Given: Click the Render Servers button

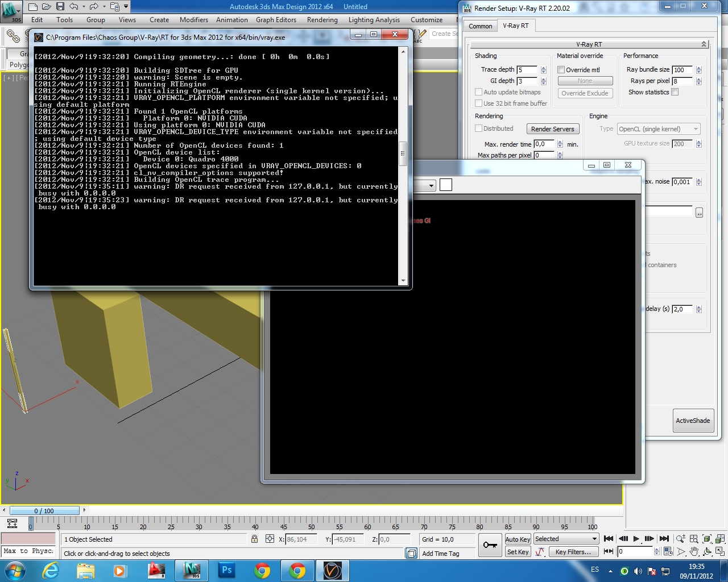Looking at the screenshot, I should click(x=553, y=129).
